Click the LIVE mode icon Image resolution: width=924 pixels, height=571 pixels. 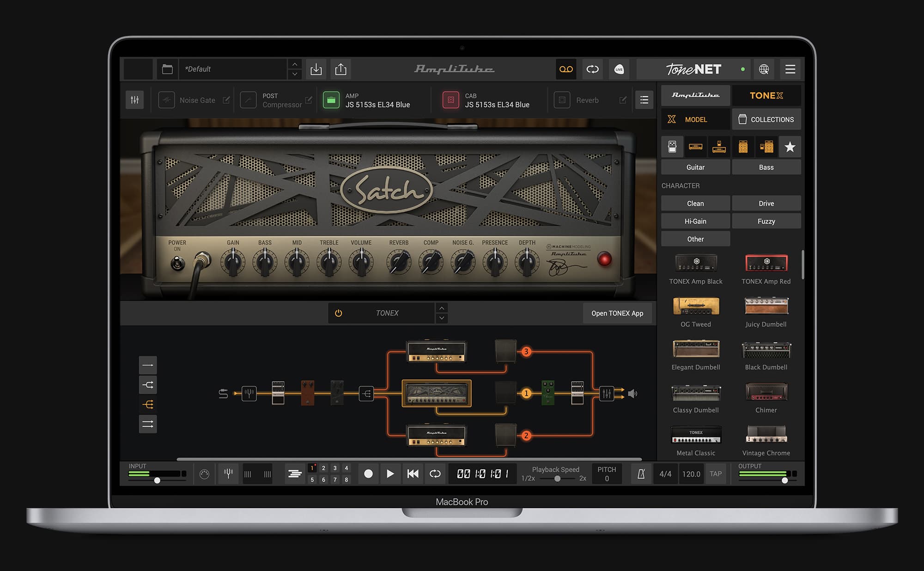619,69
